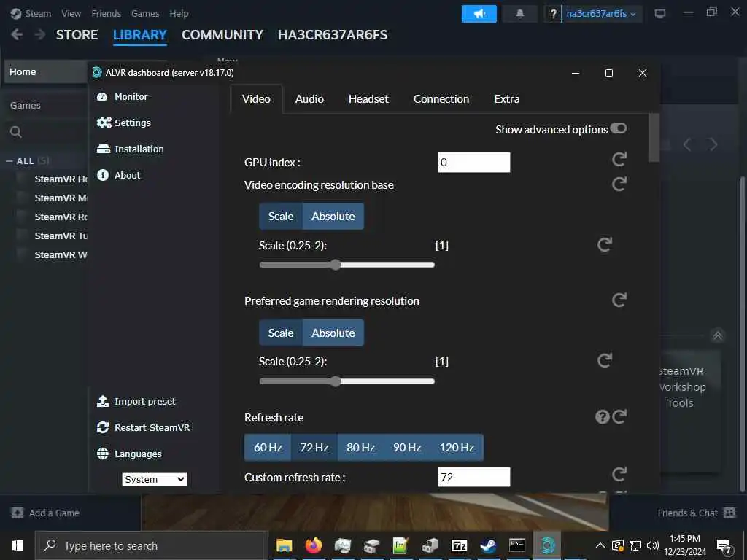Image resolution: width=747 pixels, height=560 pixels.
Task: Select Absolute for Video encoding resolution base
Action: 333,216
